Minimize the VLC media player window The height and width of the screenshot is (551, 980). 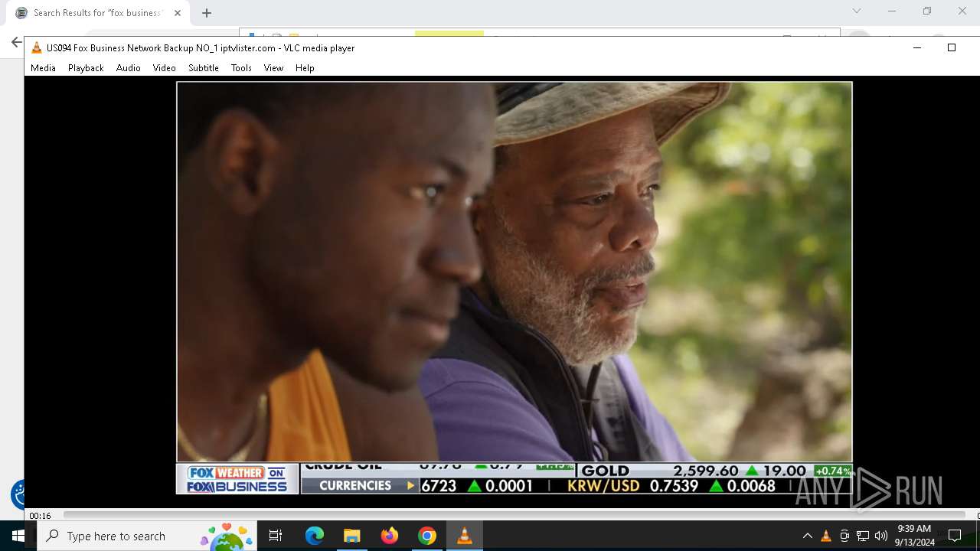tap(917, 47)
